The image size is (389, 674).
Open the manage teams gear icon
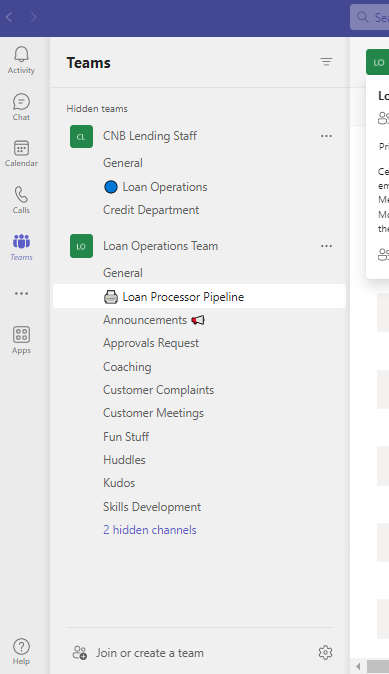tap(325, 653)
